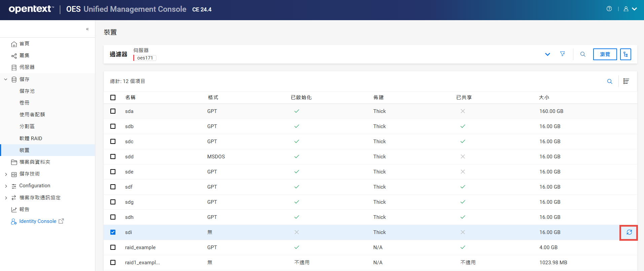Click the 瀏覽 button
644x271 pixels.
coord(605,54)
